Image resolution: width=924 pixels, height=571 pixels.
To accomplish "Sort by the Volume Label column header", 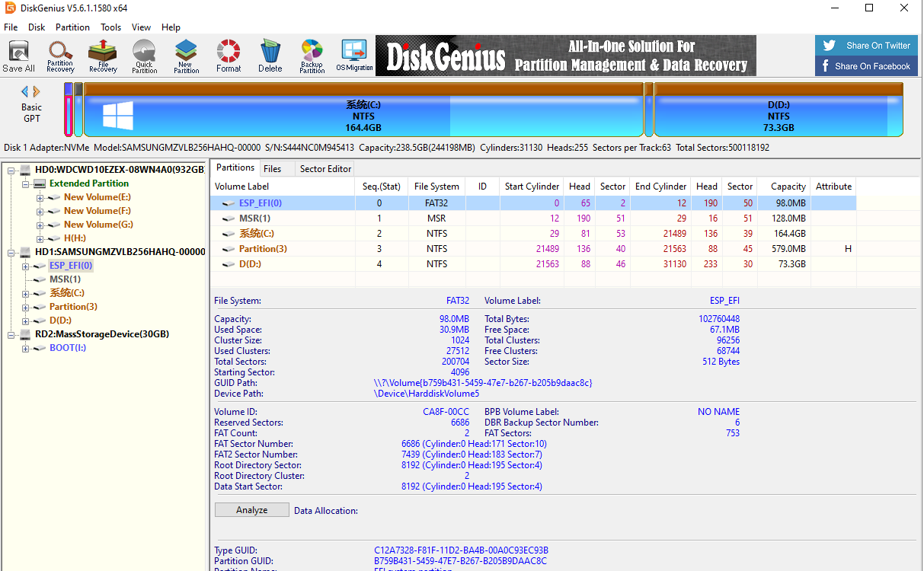I will (x=283, y=187).
